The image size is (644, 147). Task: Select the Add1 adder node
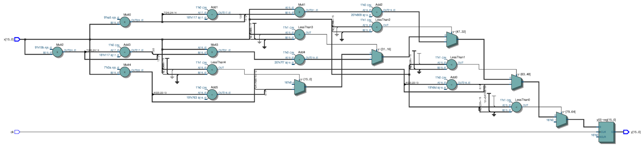pos(212,15)
